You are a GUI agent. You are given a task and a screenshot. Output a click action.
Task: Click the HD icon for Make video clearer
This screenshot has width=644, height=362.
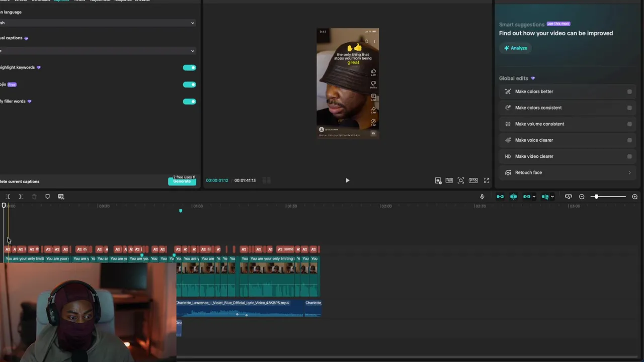(508, 156)
